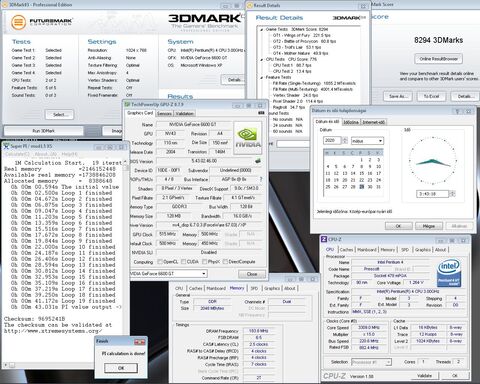Open the Időzóna tab in date dialog

click(x=351, y=122)
